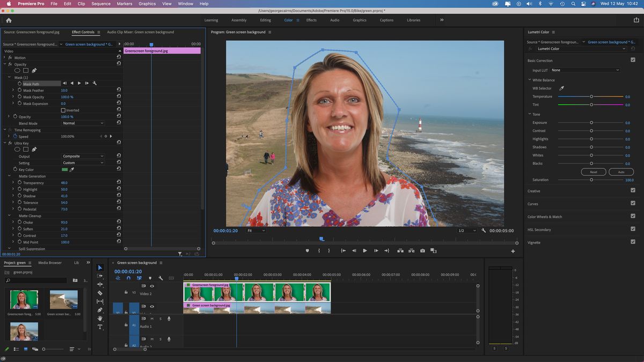Open the Ultra Key Output dropdown showing Composite
Screen dimensions: 644x362
click(83, 156)
